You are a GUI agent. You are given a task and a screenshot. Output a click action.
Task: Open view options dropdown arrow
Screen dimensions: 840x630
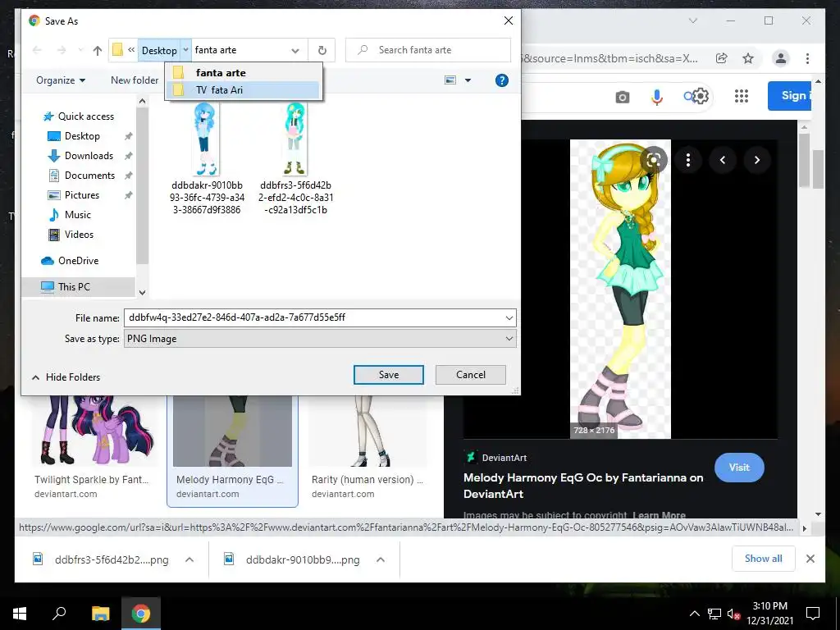click(468, 80)
